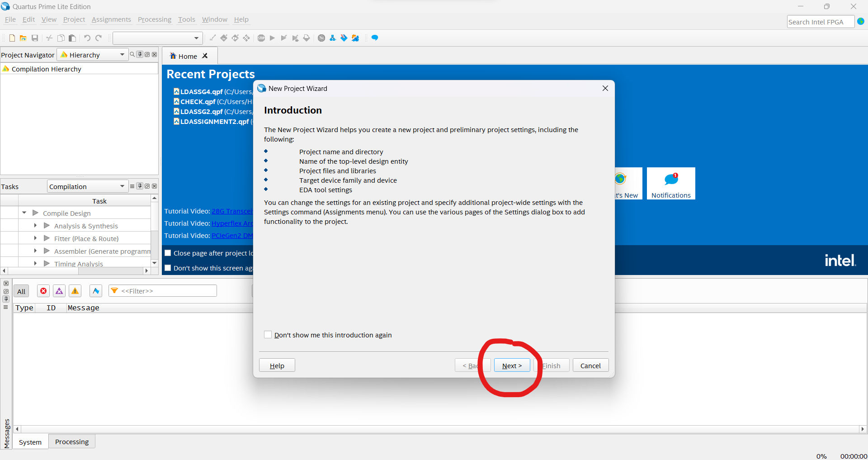Check 'Don't show me this introduction again'
Viewport: 868px width, 460px height.
[x=268, y=335]
